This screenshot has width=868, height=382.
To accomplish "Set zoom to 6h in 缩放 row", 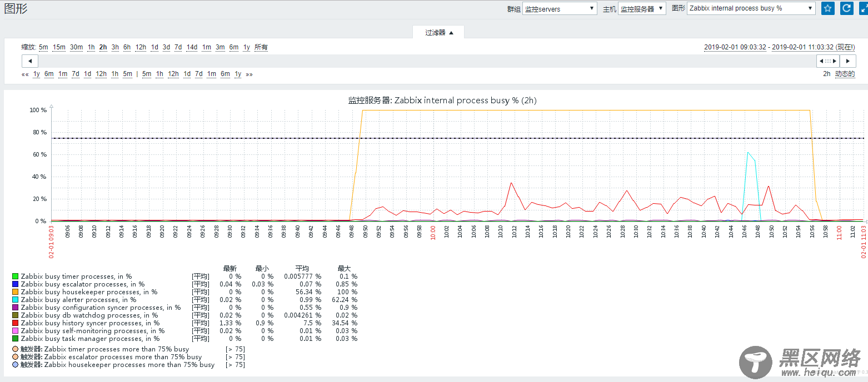I will click(127, 47).
